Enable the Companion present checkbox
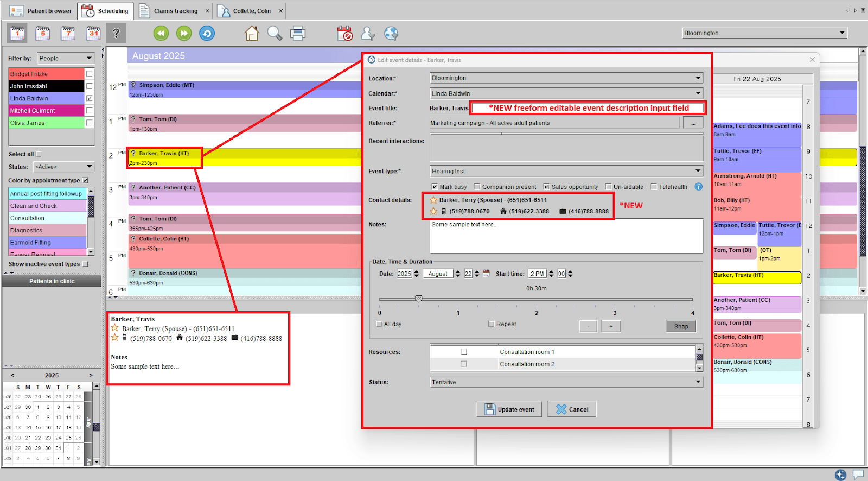 477,187
